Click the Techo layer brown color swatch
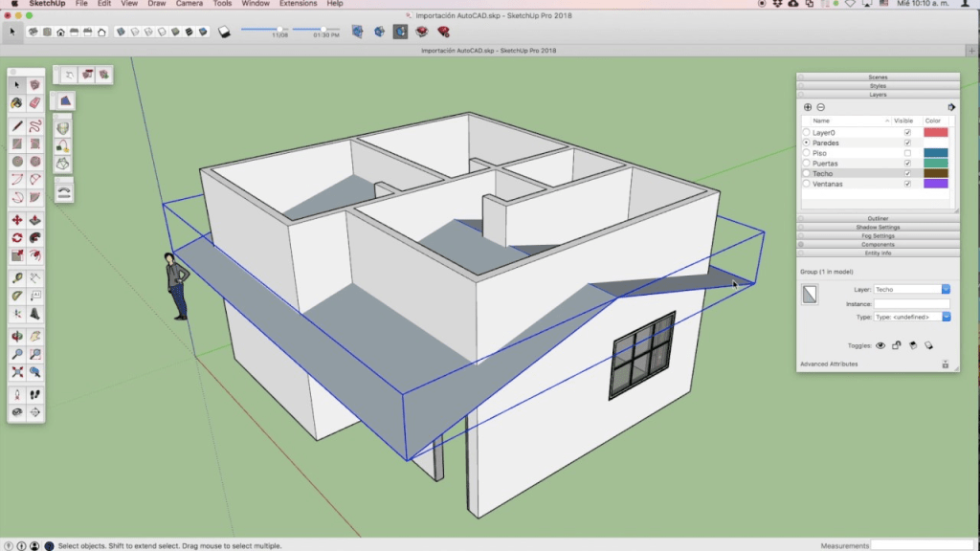980x551 pixels. 935,174
